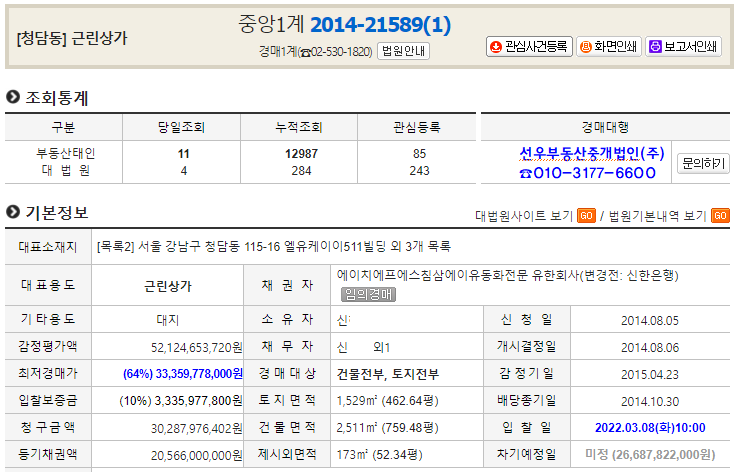739x472 pixels.
Task: Click the 화면인쇄 print button
Action: click(608, 47)
